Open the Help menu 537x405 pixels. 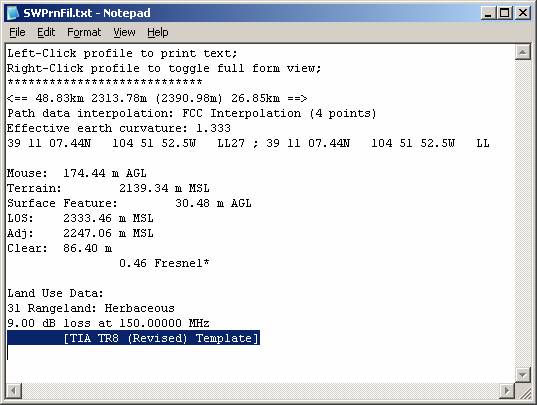[x=158, y=33]
